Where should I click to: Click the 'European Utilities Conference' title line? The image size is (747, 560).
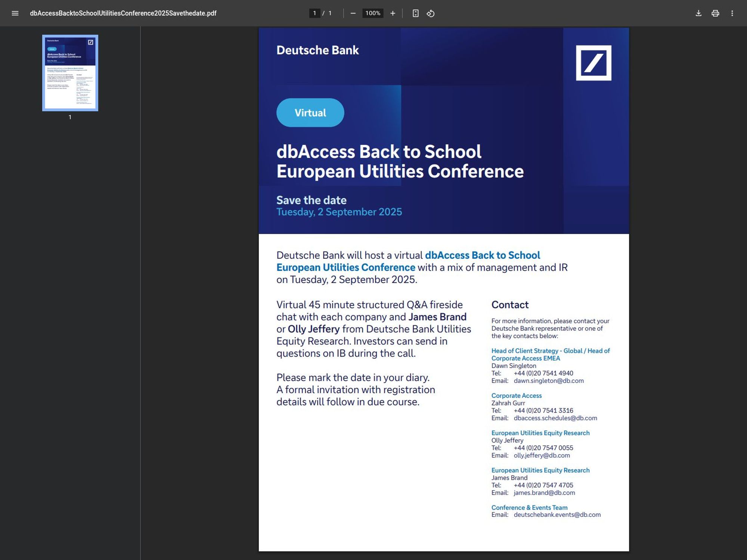tap(400, 171)
